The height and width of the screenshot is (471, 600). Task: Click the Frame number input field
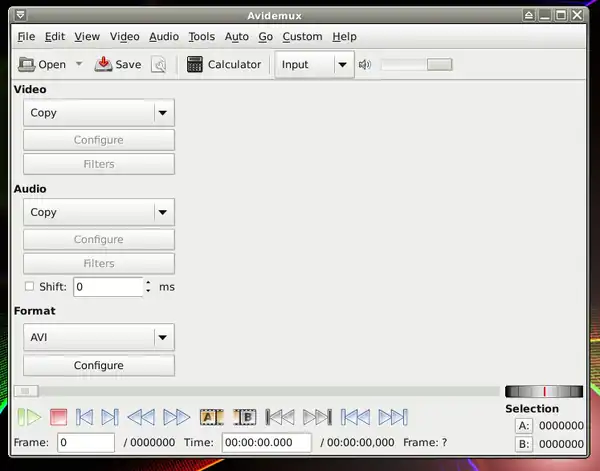[85, 443]
